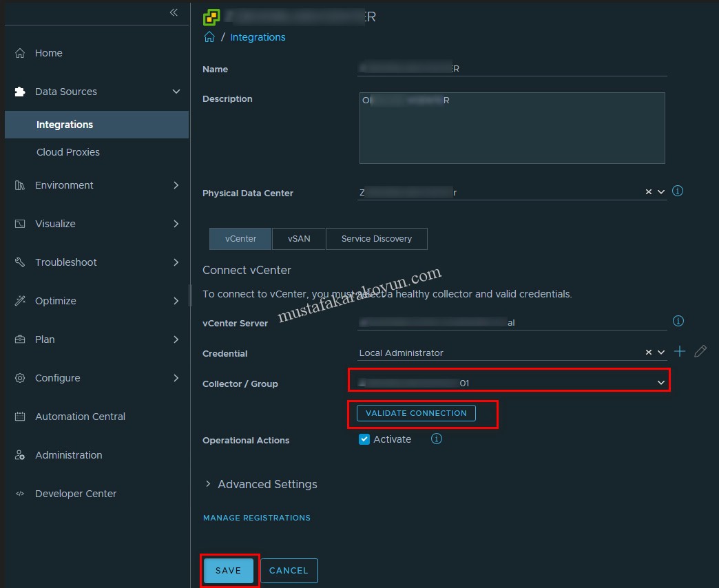This screenshot has width=719, height=588.
Task: Click the home breadcrumb icon
Action: pyautogui.click(x=209, y=37)
